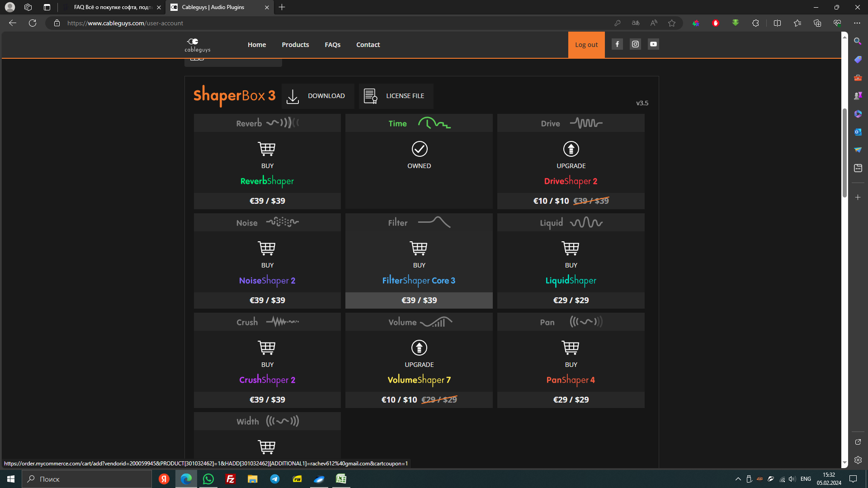The height and width of the screenshot is (488, 868).
Task: Open the password manager key icon
Action: click(x=618, y=23)
